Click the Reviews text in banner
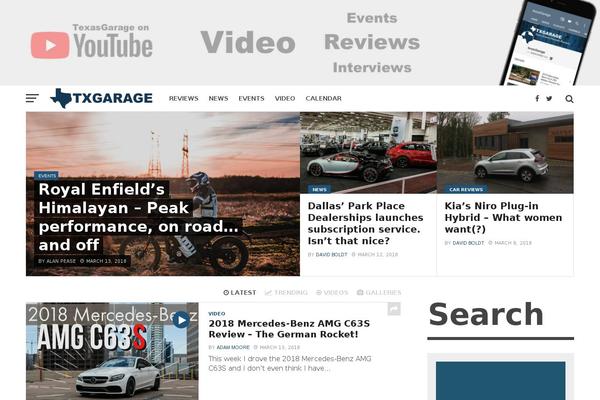 click(372, 42)
